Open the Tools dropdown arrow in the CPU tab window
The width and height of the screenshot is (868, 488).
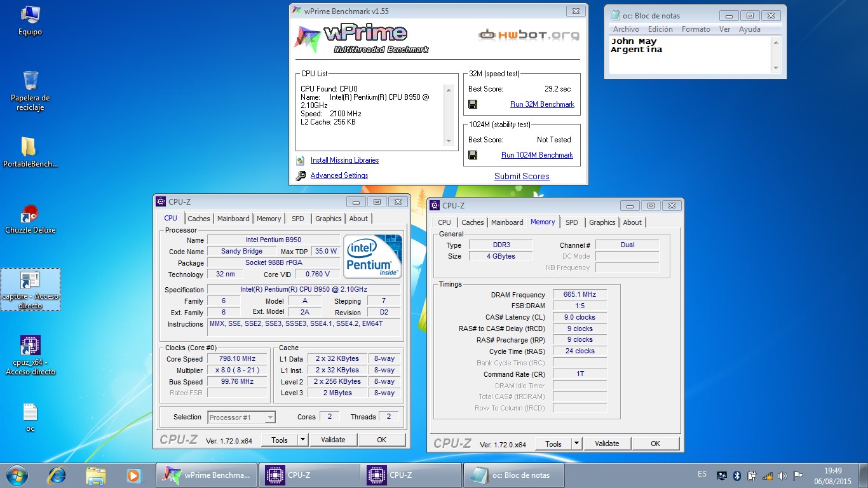(302, 440)
